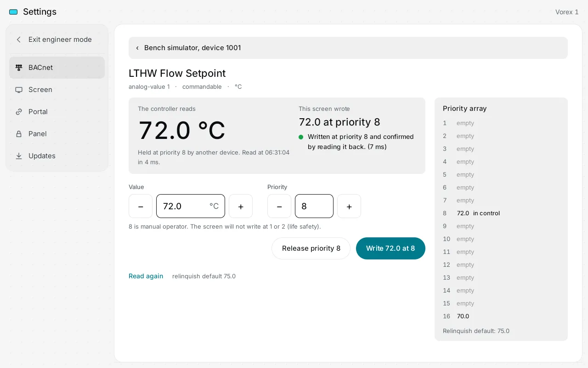Click the BACnet network icon in sidebar

(19, 68)
